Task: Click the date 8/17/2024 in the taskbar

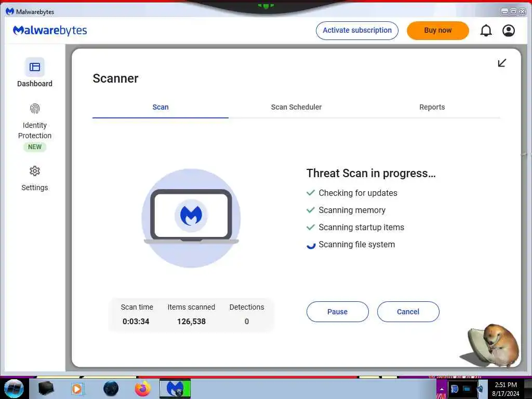Action: (506, 394)
